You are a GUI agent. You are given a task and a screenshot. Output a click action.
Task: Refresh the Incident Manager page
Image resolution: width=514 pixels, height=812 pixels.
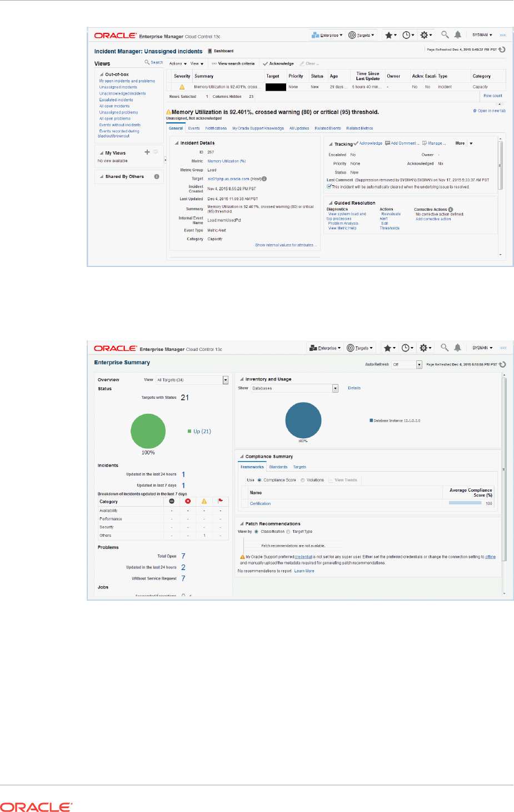coord(502,49)
